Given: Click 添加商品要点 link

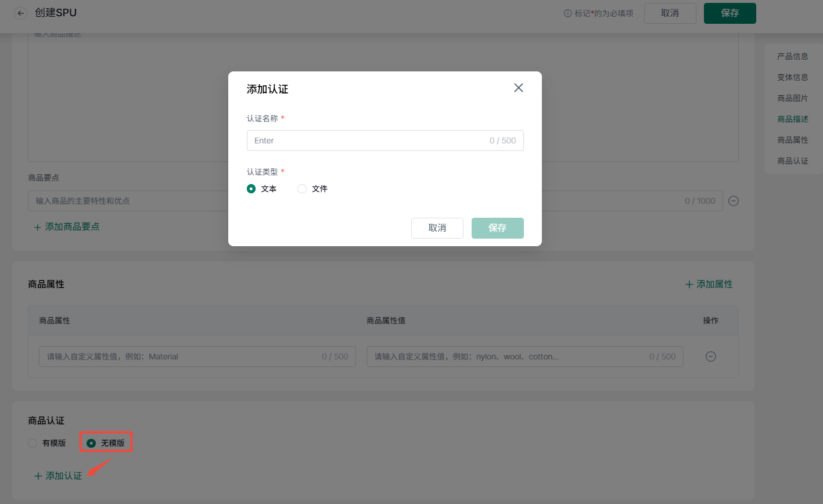Looking at the screenshot, I should pyautogui.click(x=67, y=226).
